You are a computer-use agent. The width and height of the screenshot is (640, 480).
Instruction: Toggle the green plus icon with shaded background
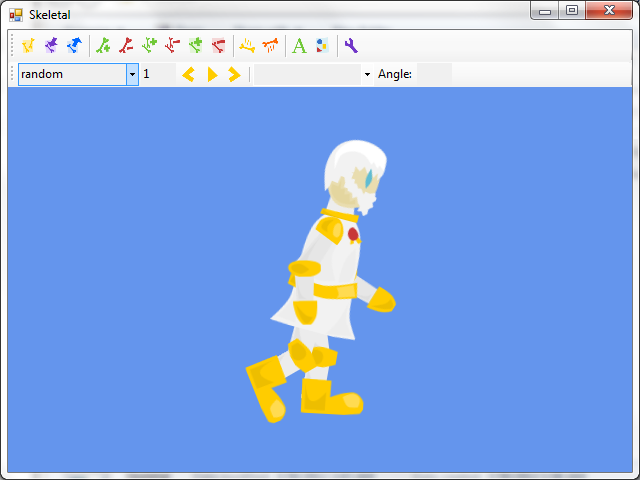coord(195,45)
